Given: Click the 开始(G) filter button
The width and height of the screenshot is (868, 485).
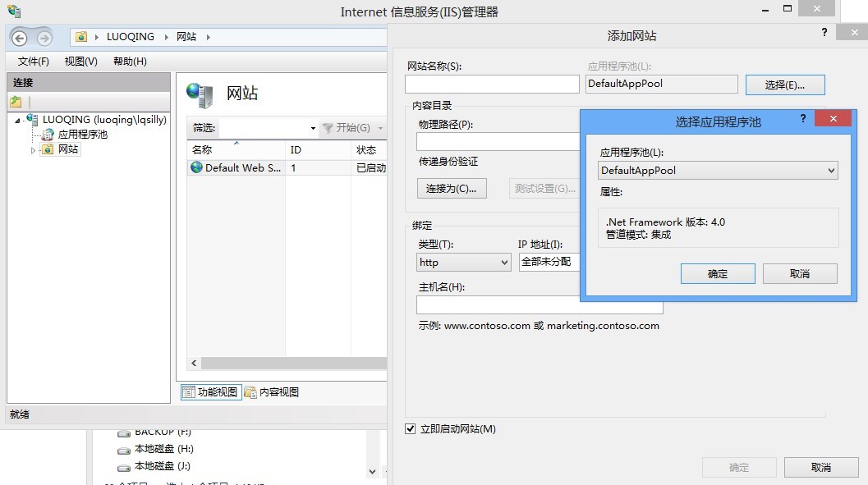Looking at the screenshot, I should [x=347, y=128].
